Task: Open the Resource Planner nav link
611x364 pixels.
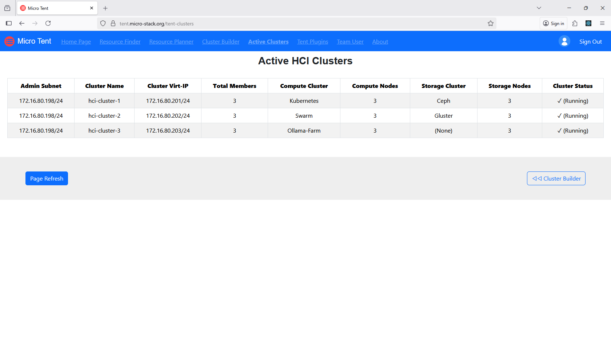Action: tap(171, 42)
